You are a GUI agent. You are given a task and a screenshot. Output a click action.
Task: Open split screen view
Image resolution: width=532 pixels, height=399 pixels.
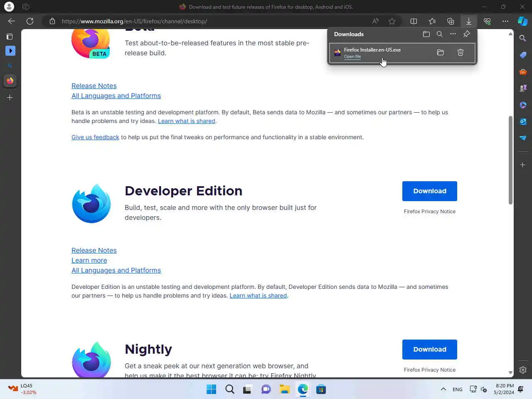click(414, 21)
